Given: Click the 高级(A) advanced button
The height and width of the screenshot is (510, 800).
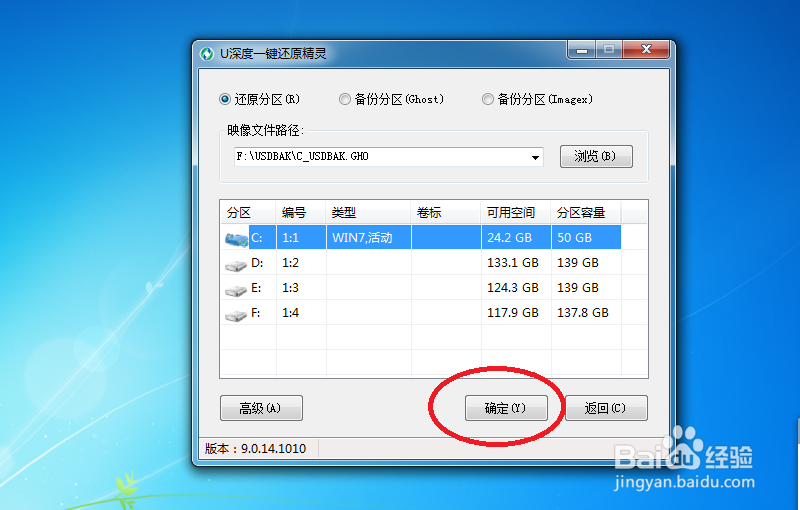Looking at the screenshot, I should [x=261, y=408].
